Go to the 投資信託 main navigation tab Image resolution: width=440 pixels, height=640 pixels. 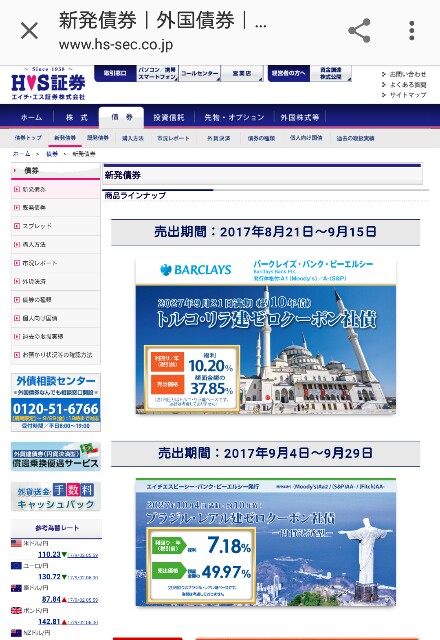(x=169, y=118)
